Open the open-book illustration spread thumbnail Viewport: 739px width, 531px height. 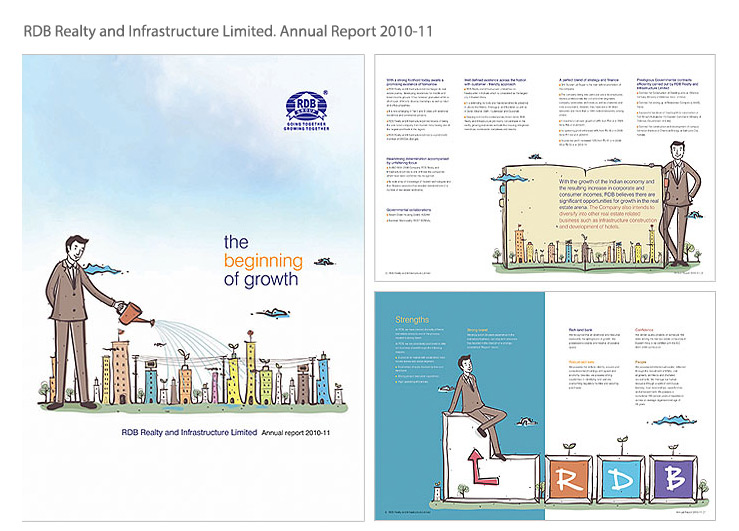pos(545,168)
